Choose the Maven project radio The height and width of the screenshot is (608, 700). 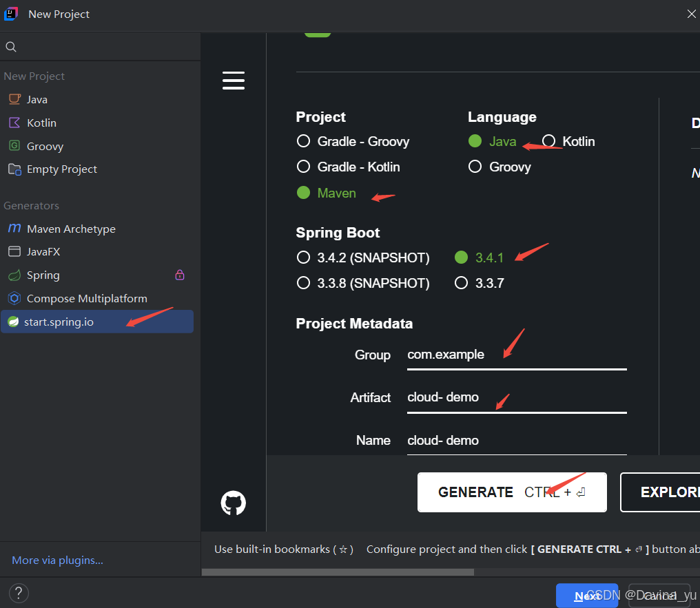[304, 193]
